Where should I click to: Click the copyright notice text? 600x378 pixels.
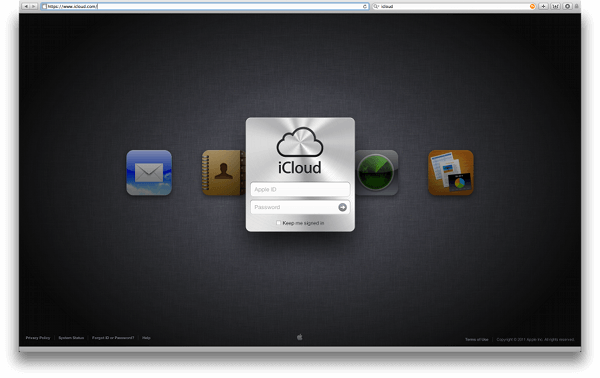tap(535, 339)
